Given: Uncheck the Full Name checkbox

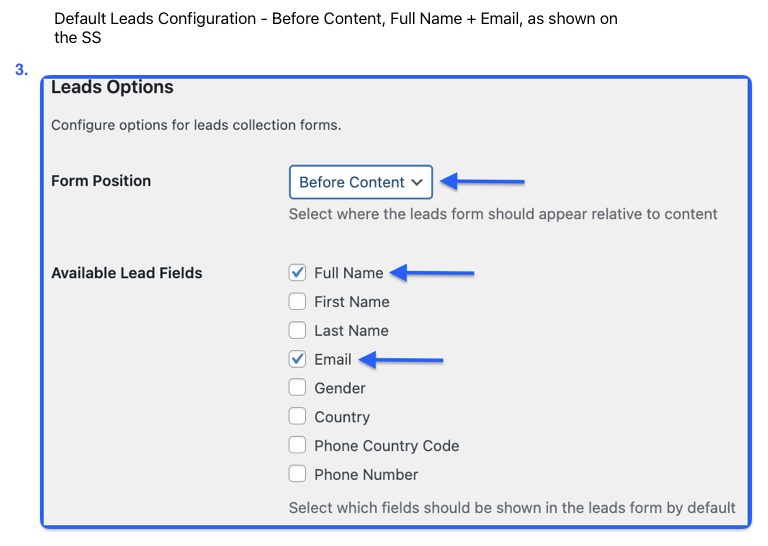Looking at the screenshot, I should [x=297, y=273].
